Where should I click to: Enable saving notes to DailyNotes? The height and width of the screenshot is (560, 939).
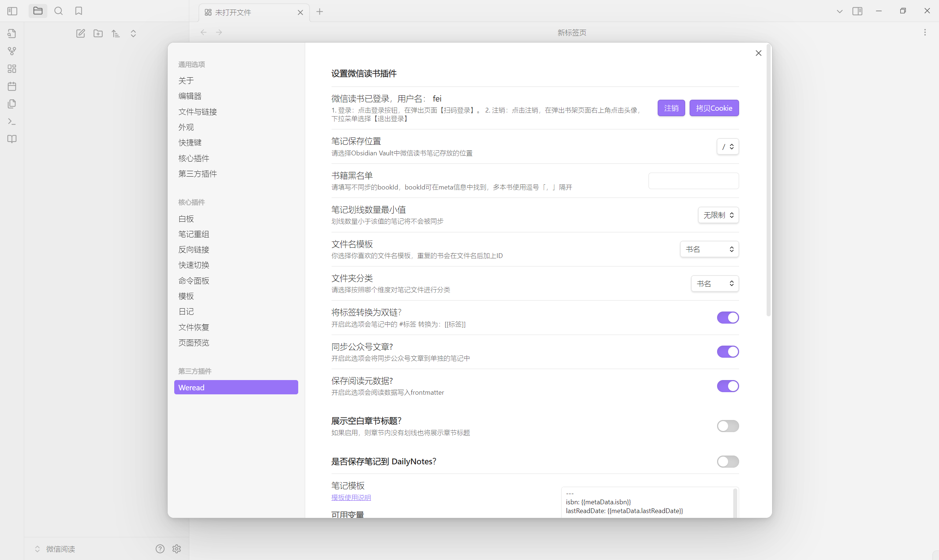(x=728, y=461)
